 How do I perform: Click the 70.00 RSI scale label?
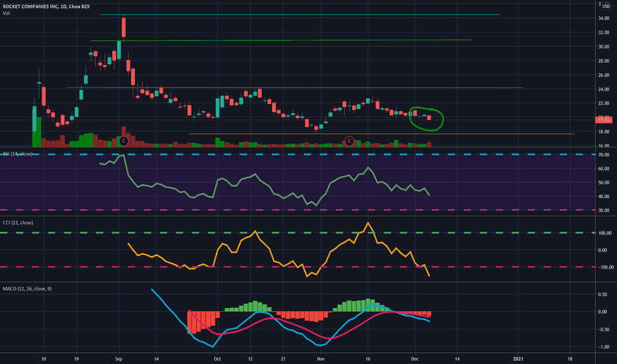[604, 155]
